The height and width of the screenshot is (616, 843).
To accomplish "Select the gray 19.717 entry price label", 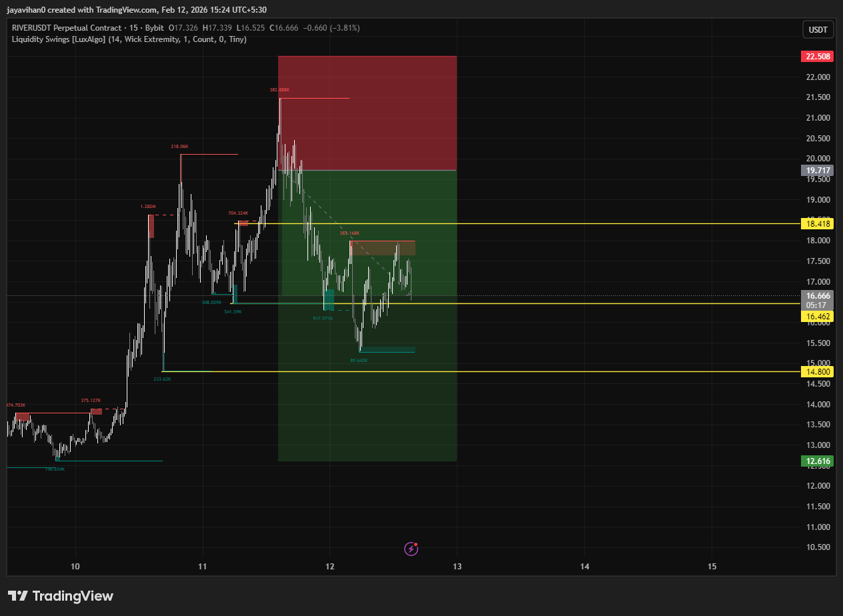I will 817,171.
